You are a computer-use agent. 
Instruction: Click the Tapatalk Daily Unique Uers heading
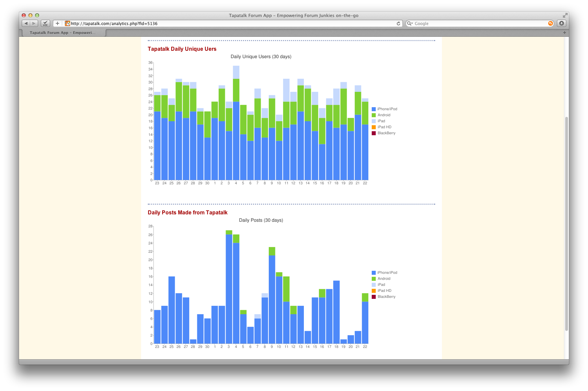pyautogui.click(x=182, y=49)
